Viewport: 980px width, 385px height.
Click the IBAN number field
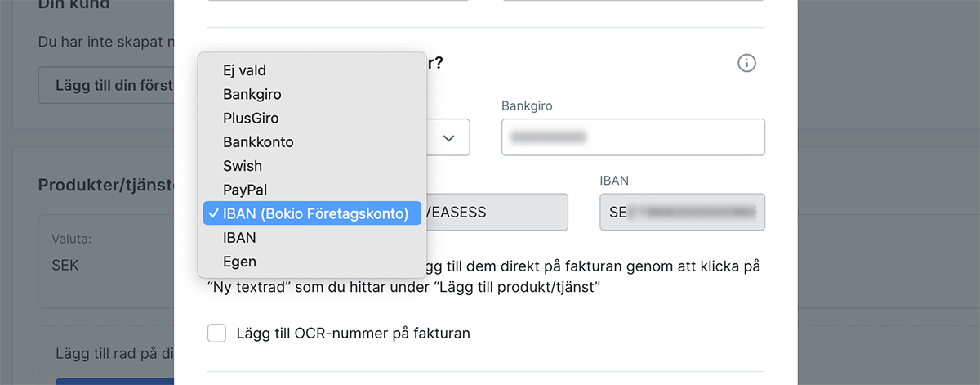(x=682, y=213)
